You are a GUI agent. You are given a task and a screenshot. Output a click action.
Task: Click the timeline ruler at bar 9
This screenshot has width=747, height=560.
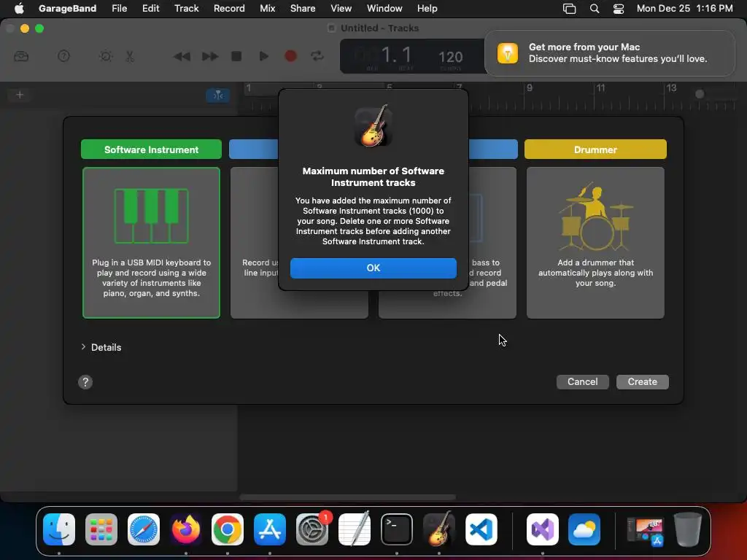coord(529,88)
